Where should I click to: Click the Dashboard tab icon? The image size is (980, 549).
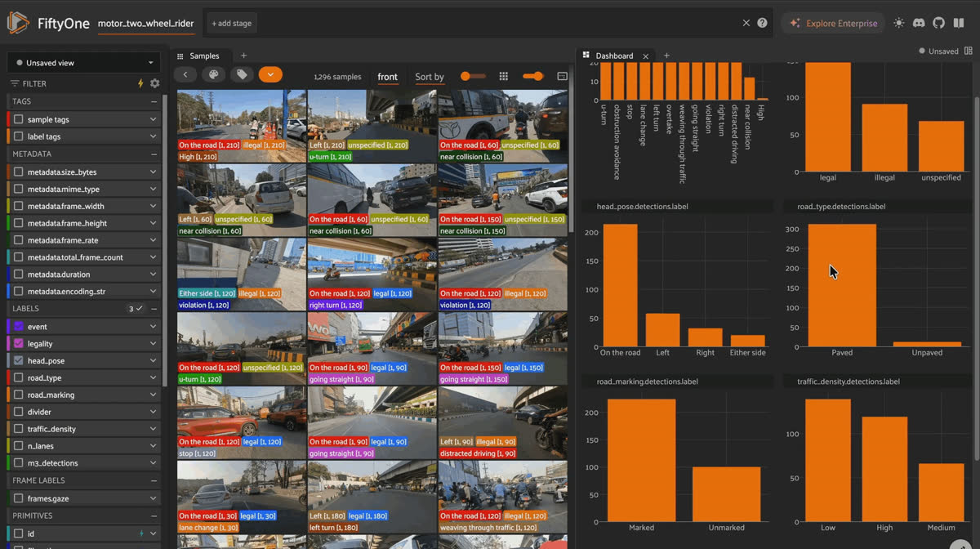click(x=586, y=56)
